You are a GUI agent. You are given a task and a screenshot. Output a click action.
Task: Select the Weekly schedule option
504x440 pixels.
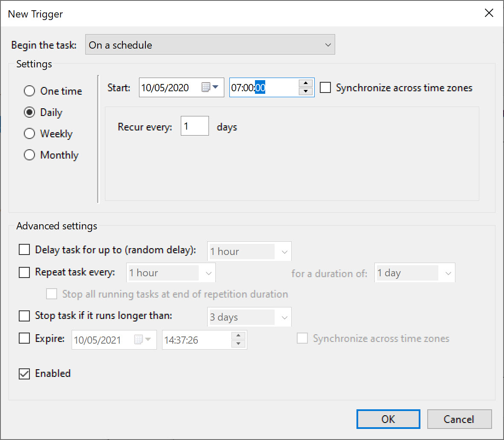29,134
